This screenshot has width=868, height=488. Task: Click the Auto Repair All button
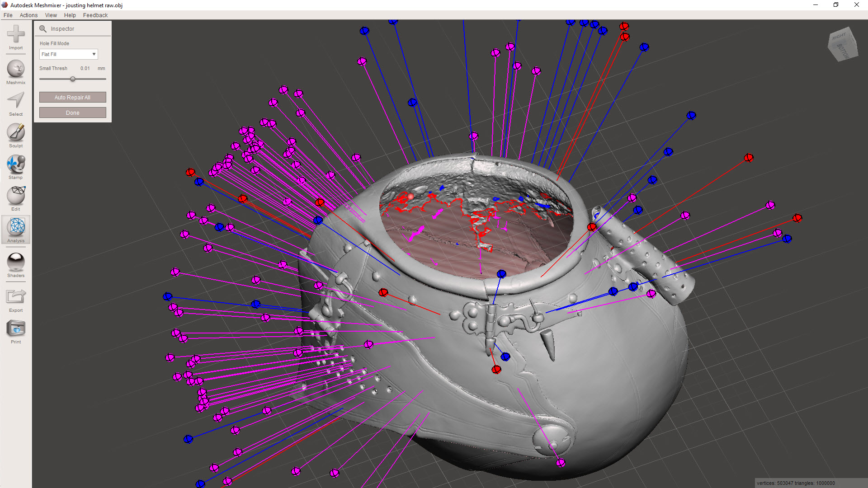72,97
